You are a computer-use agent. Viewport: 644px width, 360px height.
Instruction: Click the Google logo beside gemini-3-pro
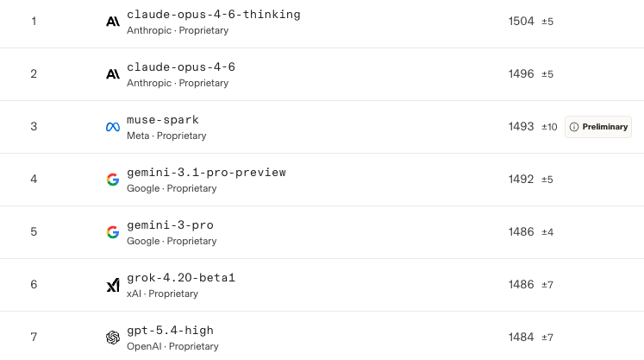pyautogui.click(x=112, y=232)
